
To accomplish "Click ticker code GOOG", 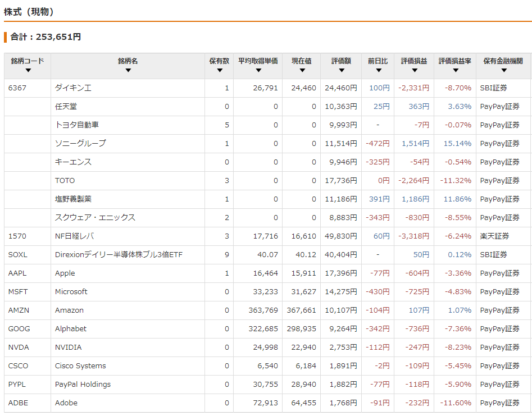I will coord(19,329).
